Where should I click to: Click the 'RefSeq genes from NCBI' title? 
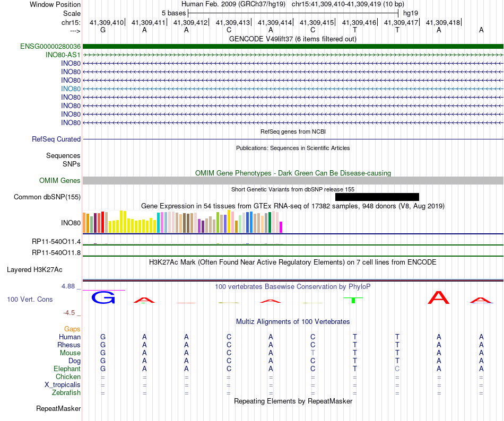pos(293,131)
